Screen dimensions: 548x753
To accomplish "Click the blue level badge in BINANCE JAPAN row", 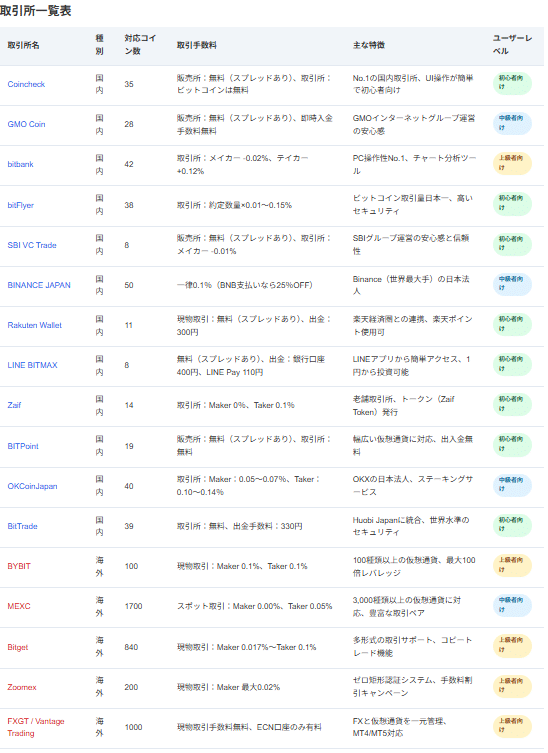I will 512,283.
